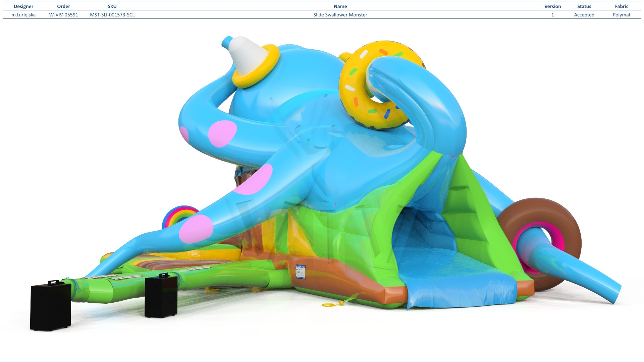Click the Version column header
The width and height of the screenshot is (644, 362).
(x=552, y=6)
